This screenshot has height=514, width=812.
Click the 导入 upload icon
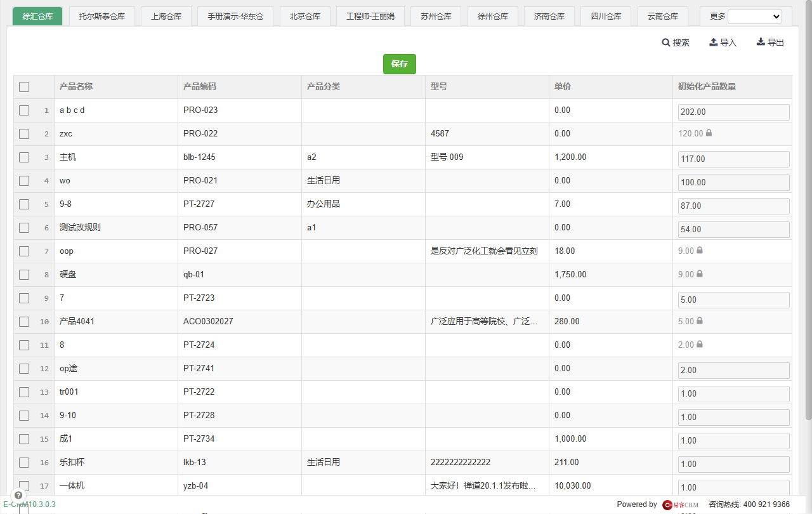(x=714, y=42)
